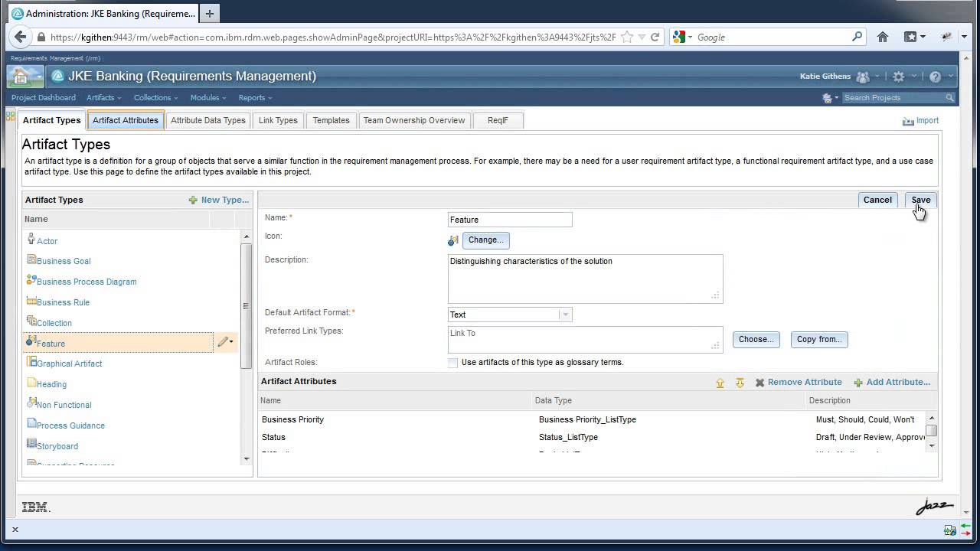Expand the Collections menu

(x=155, y=98)
